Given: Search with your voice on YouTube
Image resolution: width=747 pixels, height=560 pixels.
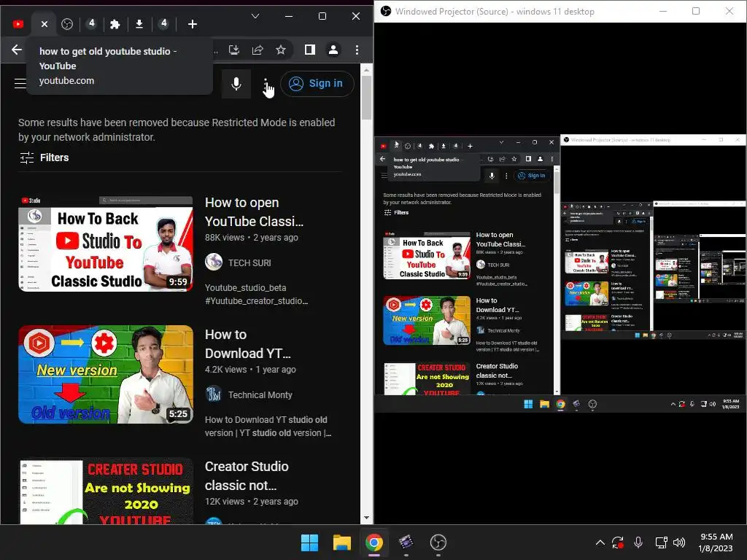Looking at the screenshot, I should pos(236,84).
